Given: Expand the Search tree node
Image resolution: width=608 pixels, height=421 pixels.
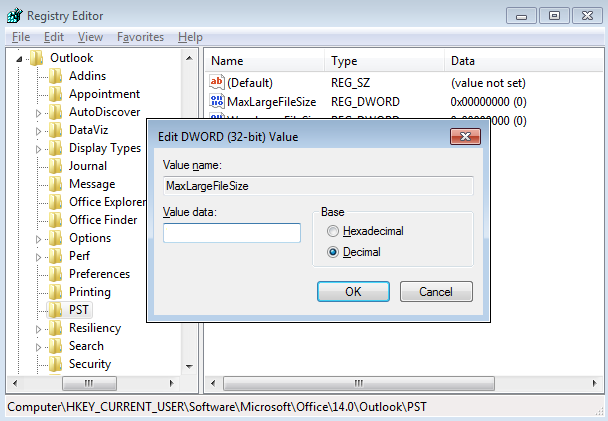Looking at the screenshot, I should point(38,347).
